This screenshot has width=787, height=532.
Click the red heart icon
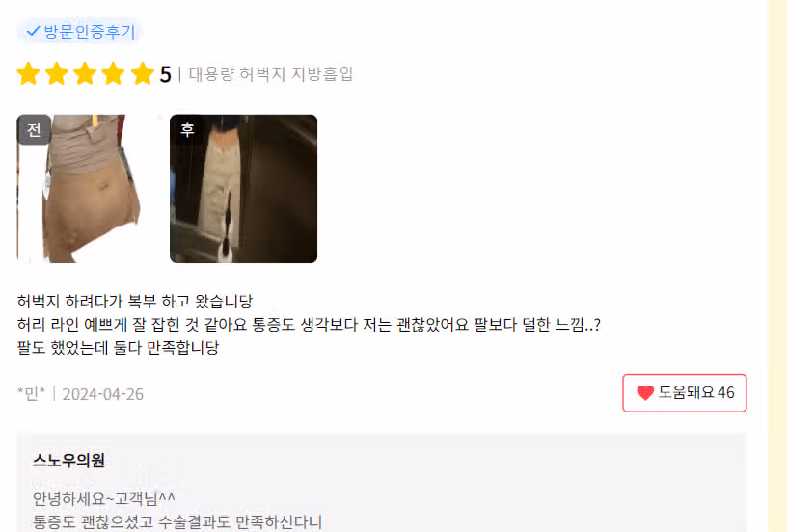click(x=645, y=392)
